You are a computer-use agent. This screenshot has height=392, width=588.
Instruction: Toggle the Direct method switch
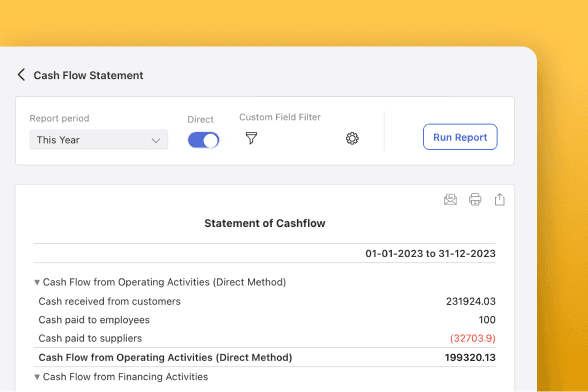203,140
